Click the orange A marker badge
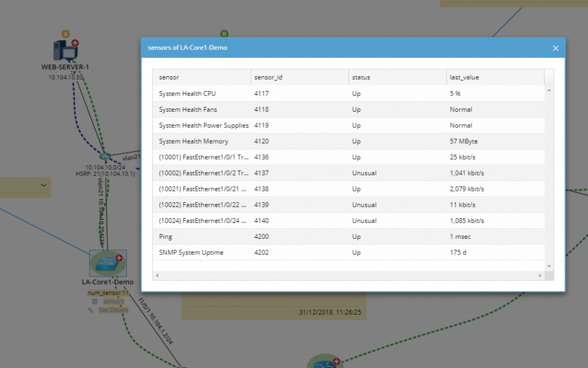This screenshot has height=368, width=588. pyautogui.click(x=66, y=34)
